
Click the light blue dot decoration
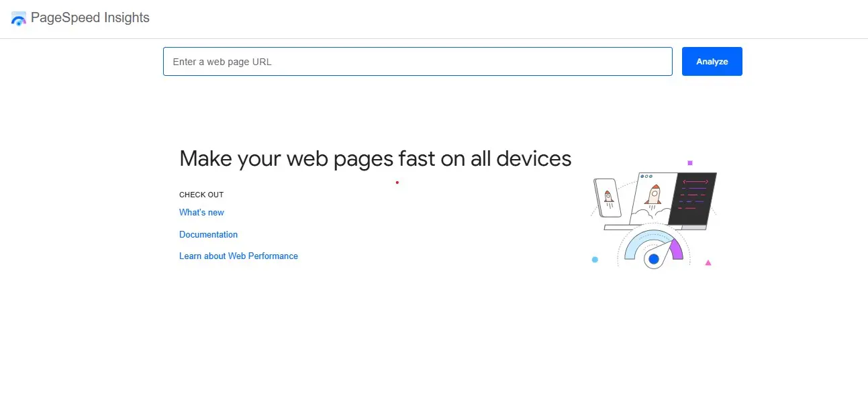coord(595,260)
